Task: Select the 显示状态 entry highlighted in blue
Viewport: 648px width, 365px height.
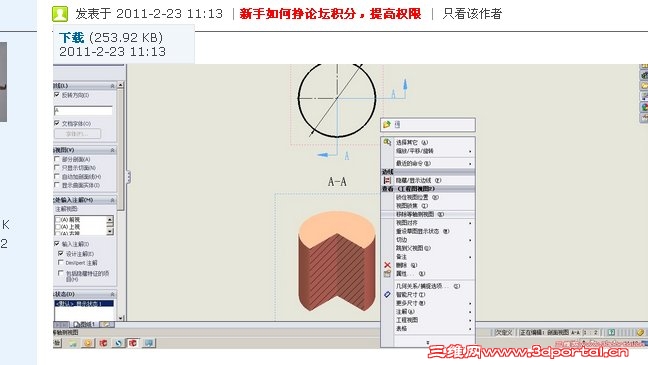Action: tap(84, 303)
